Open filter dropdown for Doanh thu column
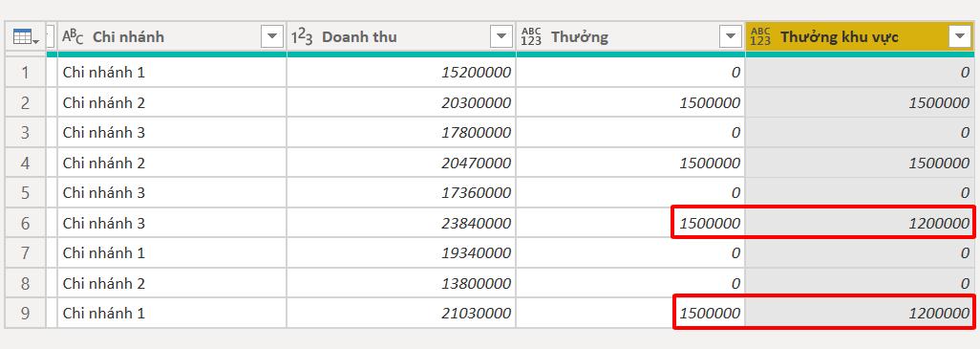980x349 pixels. pyautogui.click(x=501, y=37)
